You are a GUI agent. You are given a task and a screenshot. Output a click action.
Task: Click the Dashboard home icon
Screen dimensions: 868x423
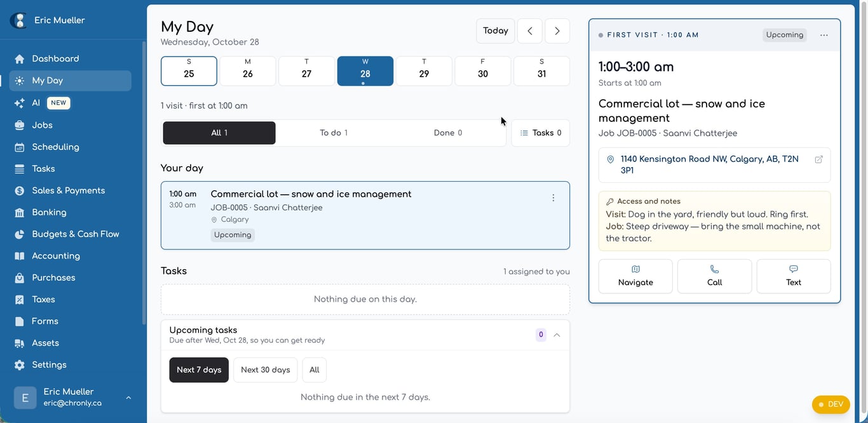20,59
